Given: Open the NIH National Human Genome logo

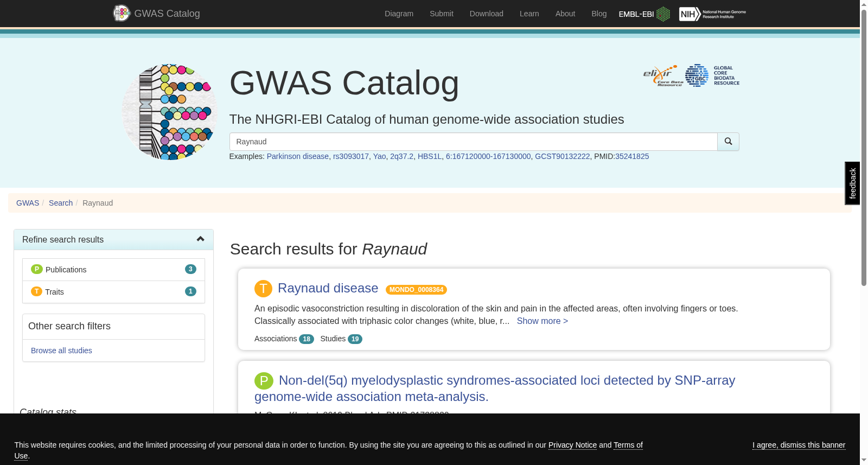Looking at the screenshot, I should tap(712, 14).
